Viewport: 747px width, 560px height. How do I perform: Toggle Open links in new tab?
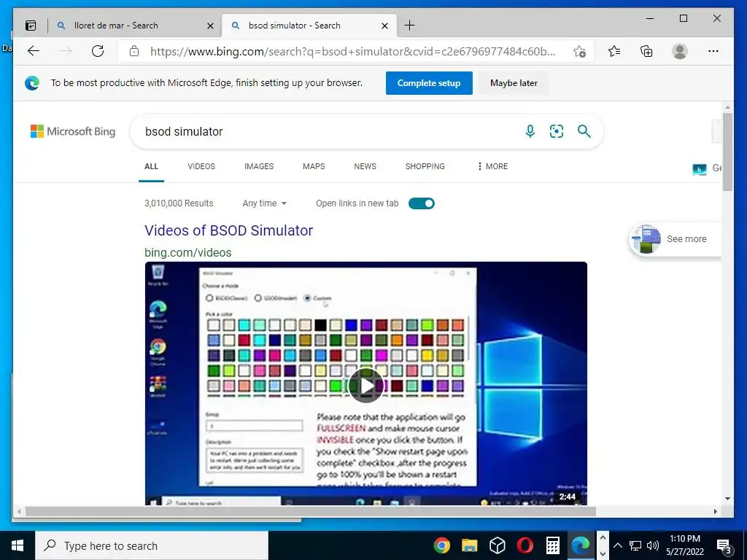click(x=422, y=204)
